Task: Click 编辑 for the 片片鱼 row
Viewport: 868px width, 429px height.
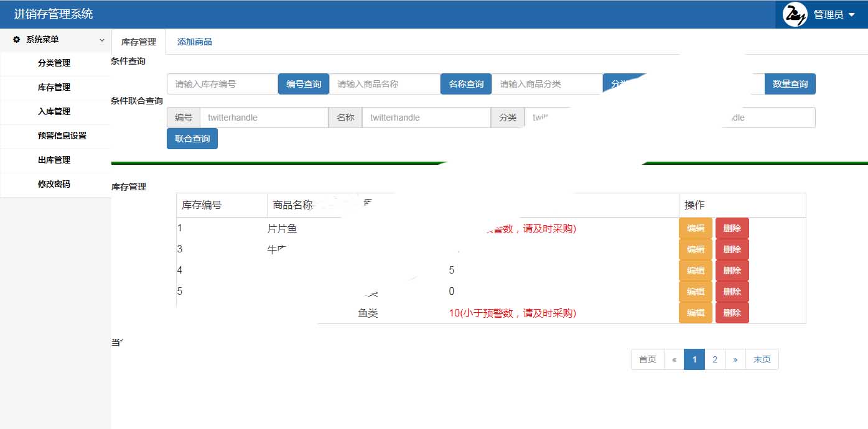Action: click(695, 228)
